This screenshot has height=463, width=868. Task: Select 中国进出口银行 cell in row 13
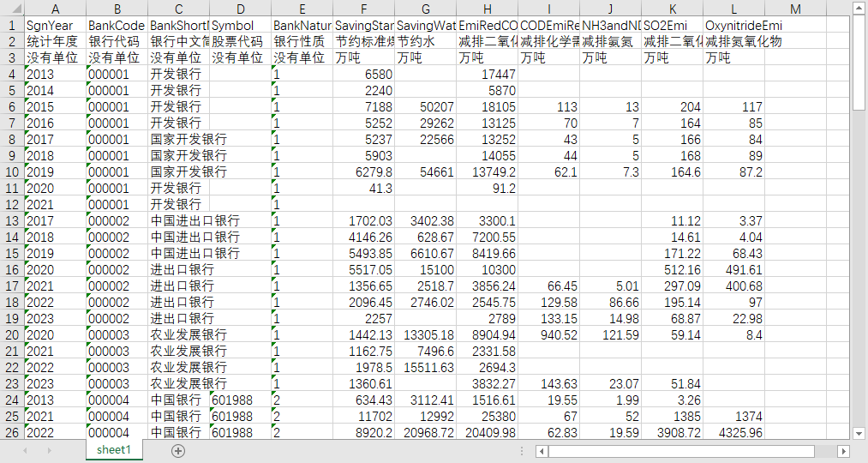[x=179, y=221]
